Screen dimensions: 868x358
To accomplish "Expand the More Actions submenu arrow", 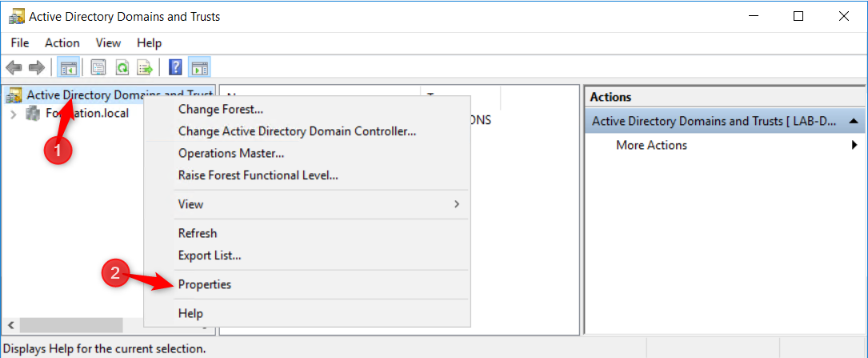I will (854, 145).
